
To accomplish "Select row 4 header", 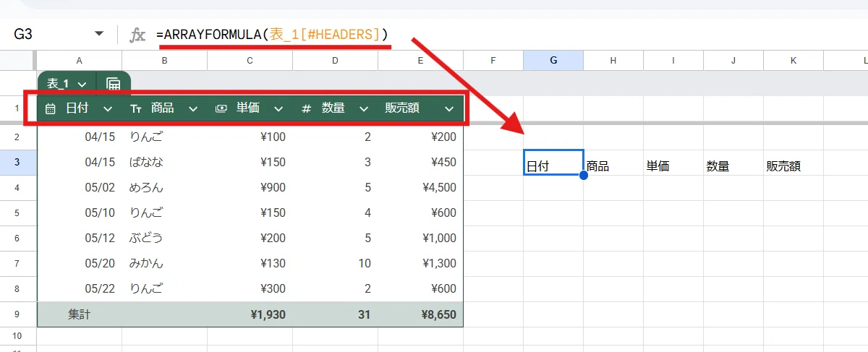I will point(18,187).
